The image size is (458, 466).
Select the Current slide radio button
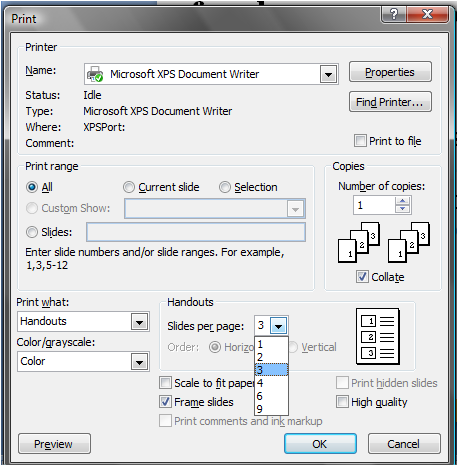pos(129,187)
